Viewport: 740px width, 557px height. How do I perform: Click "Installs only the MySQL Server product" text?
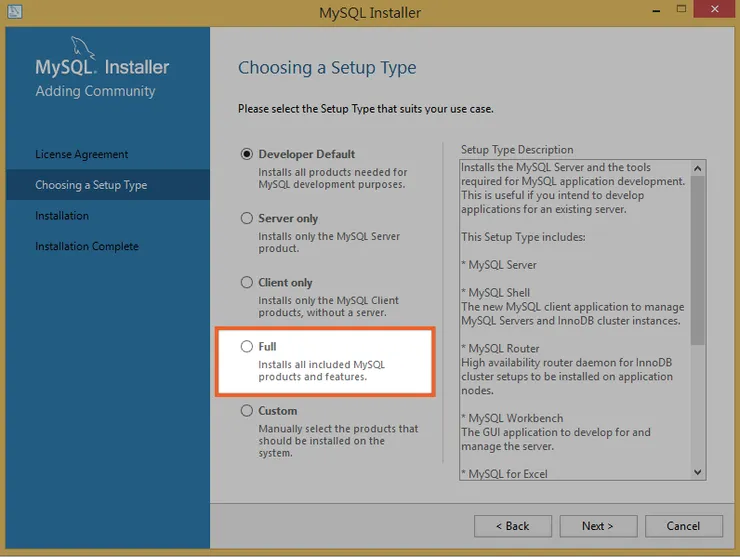click(x=329, y=242)
